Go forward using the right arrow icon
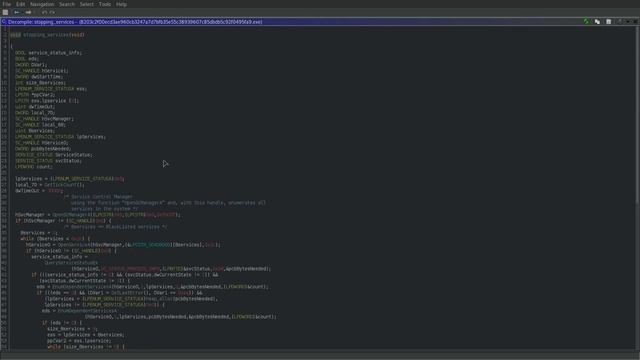This screenshot has height=360, width=640. coord(28,12)
